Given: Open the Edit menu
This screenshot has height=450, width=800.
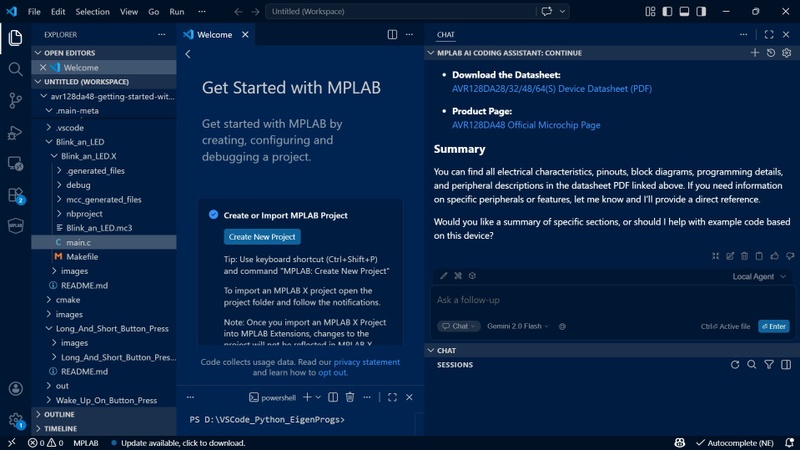Looking at the screenshot, I should coord(58,11).
